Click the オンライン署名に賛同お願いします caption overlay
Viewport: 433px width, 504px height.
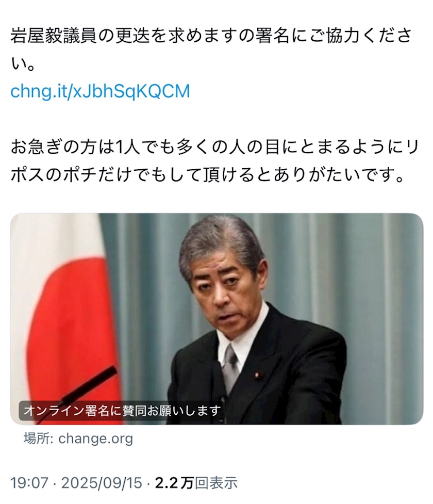(x=122, y=411)
